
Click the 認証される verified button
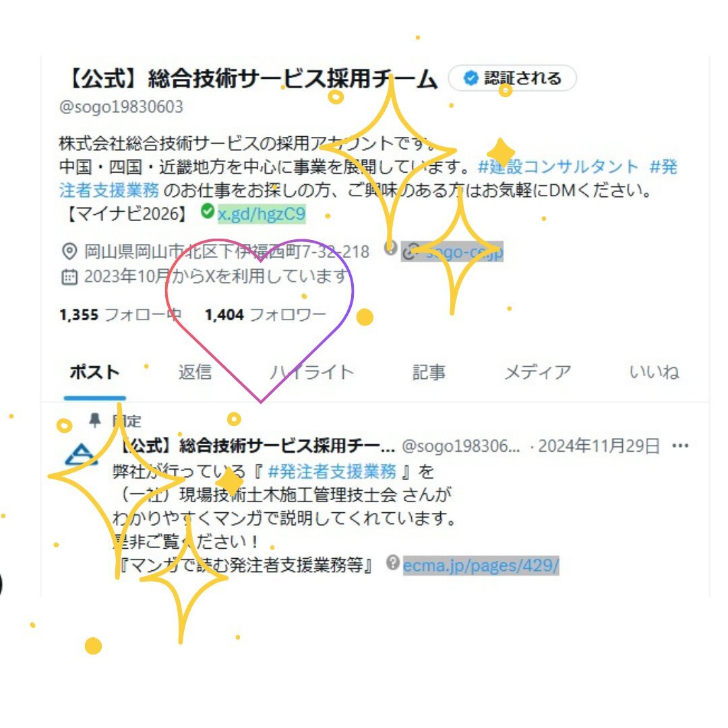512,78
